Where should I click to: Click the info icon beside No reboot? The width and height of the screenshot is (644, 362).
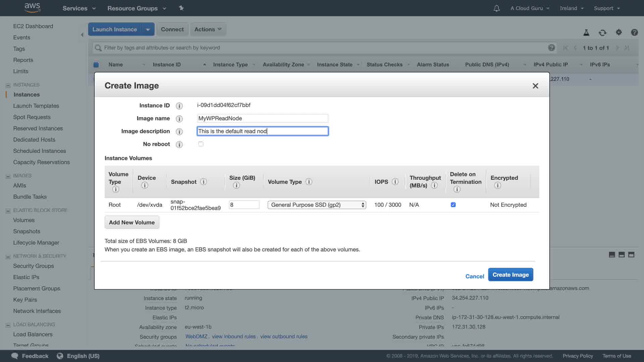coord(179,144)
